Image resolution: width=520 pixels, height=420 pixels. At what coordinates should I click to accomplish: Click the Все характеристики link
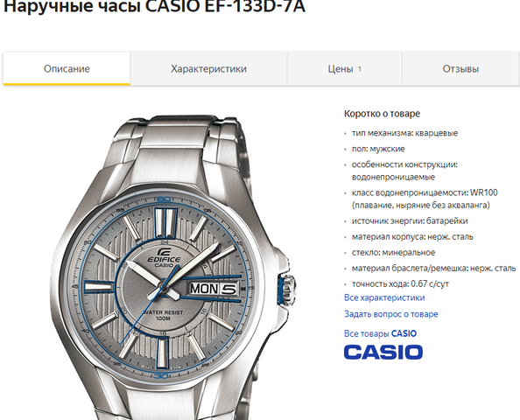coord(384,297)
